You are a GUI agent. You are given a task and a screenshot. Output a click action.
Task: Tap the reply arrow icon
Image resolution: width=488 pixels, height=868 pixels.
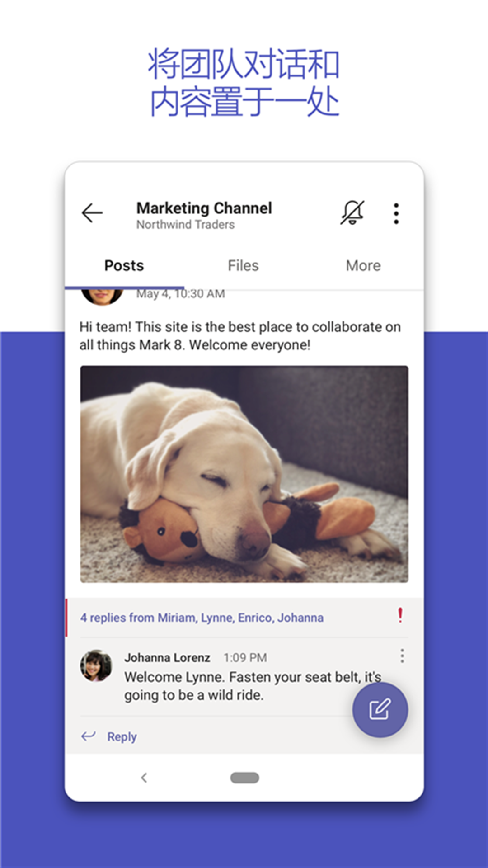(x=89, y=736)
